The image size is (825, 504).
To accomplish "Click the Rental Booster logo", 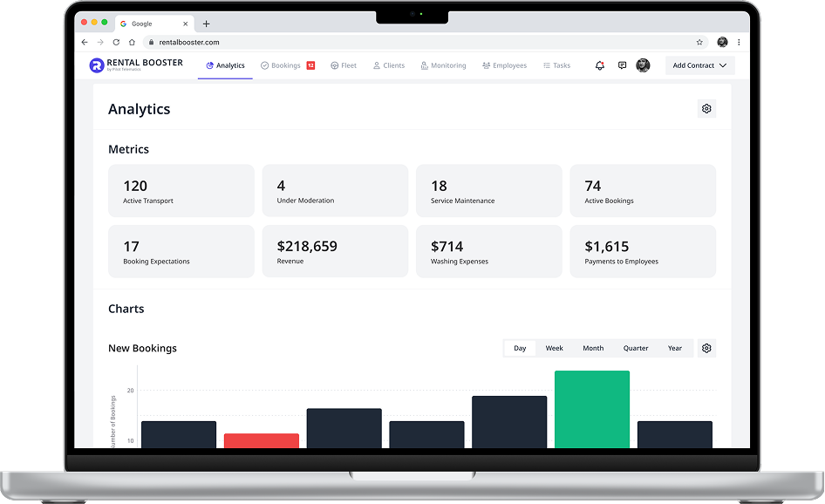I will (x=136, y=65).
